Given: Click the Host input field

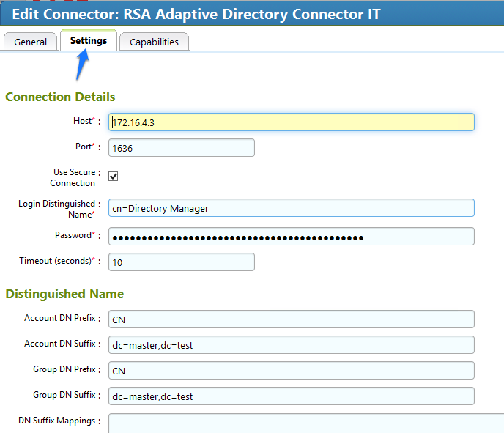Looking at the screenshot, I should 292,122.
